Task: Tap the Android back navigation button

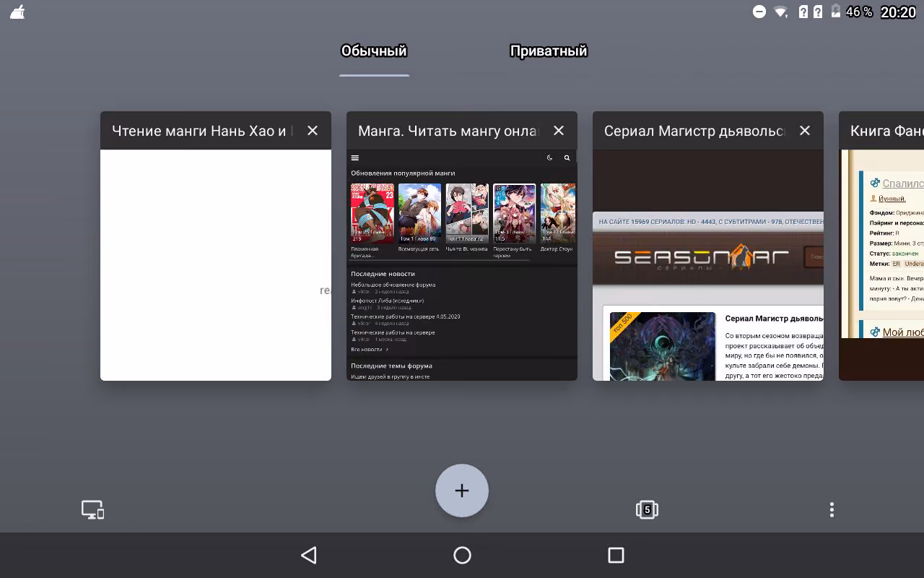Action: point(309,555)
